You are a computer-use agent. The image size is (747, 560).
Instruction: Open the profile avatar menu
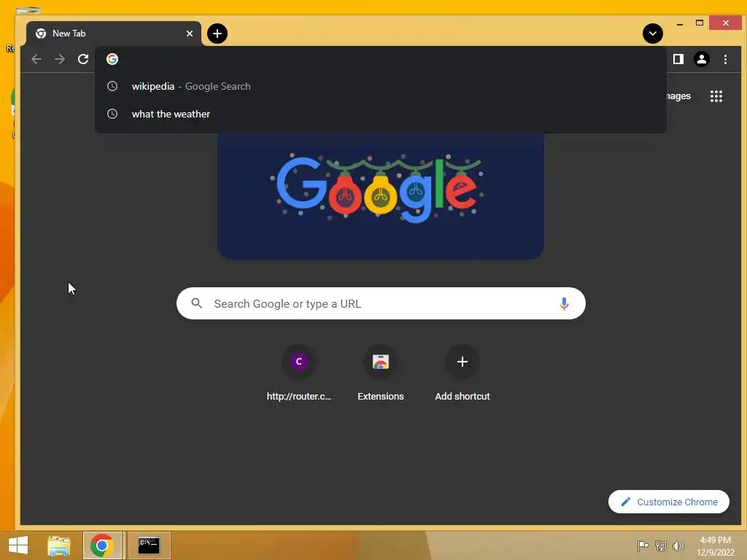pyautogui.click(x=702, y=59)
